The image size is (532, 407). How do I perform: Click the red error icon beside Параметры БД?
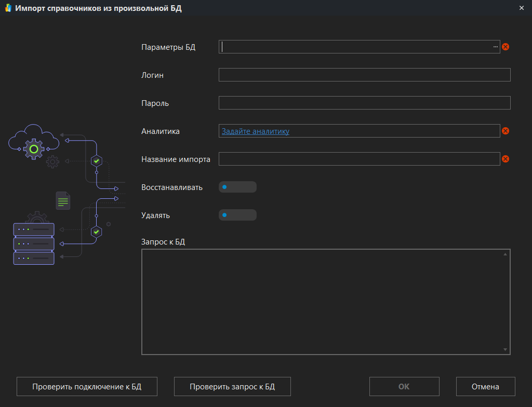pyautogui.click(x=506, y=47)
